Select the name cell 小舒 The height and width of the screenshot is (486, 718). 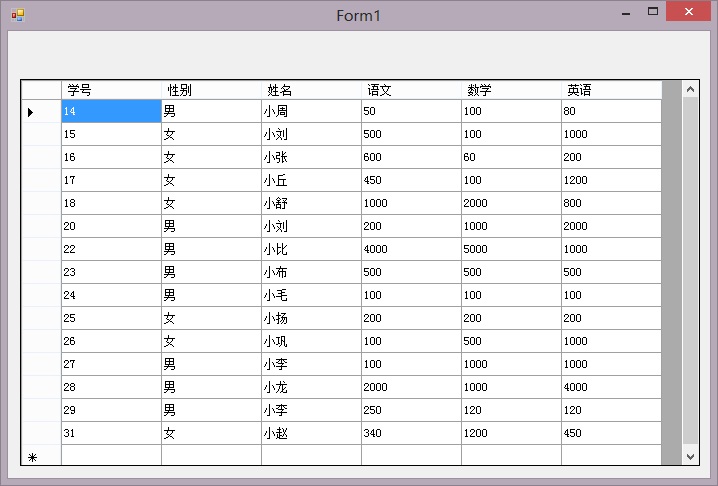[311, 203]
